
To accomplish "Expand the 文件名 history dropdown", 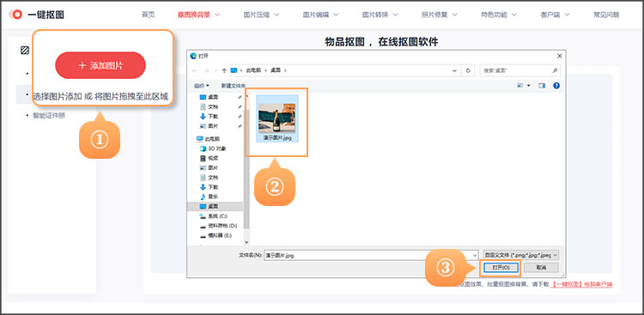I will coord(475,255).
